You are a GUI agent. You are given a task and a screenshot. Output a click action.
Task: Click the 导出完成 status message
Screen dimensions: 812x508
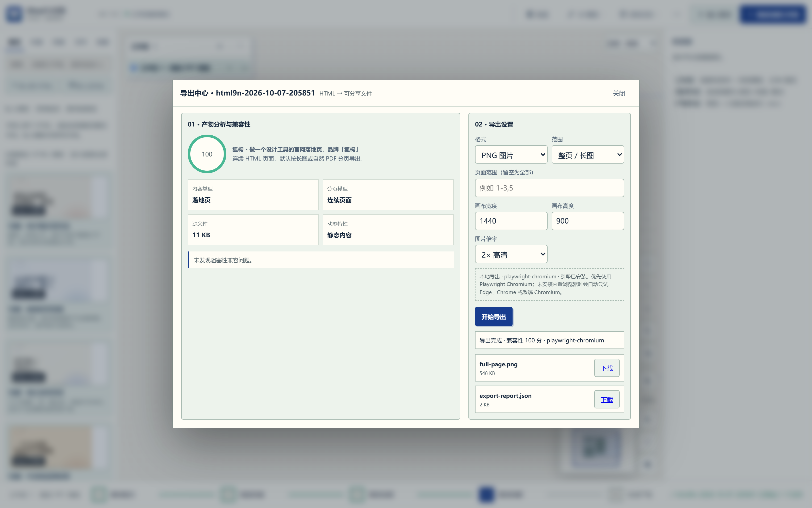click(549, 340)
